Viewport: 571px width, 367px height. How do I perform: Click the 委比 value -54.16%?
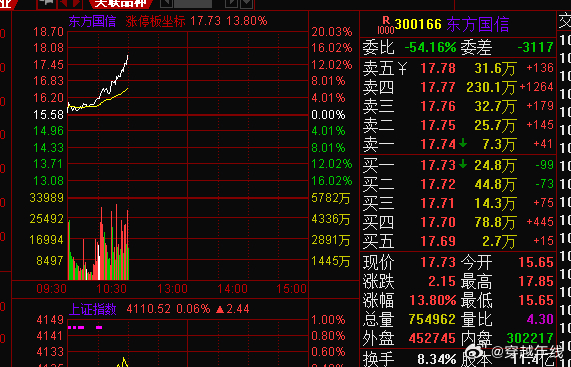[430, 47]
